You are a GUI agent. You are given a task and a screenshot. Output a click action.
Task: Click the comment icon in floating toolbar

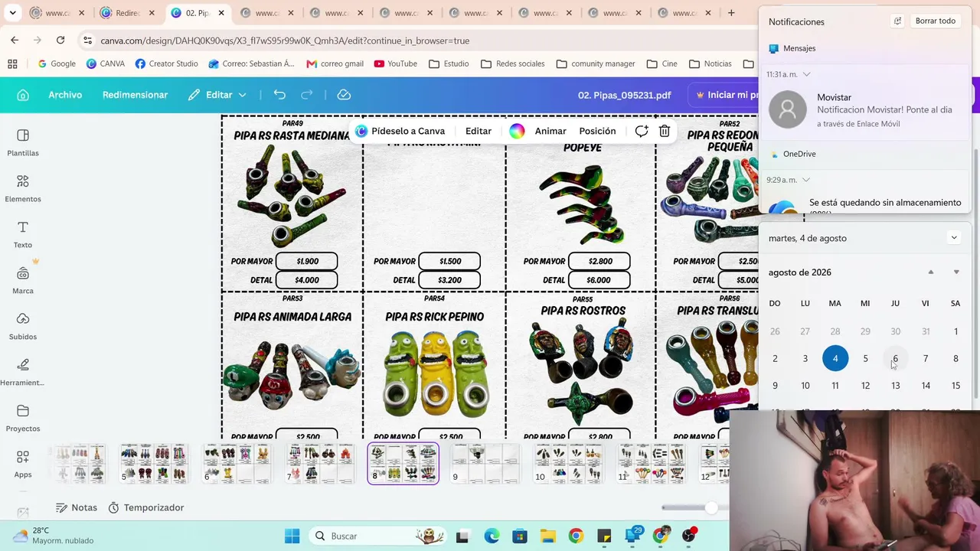click(642, 131)
